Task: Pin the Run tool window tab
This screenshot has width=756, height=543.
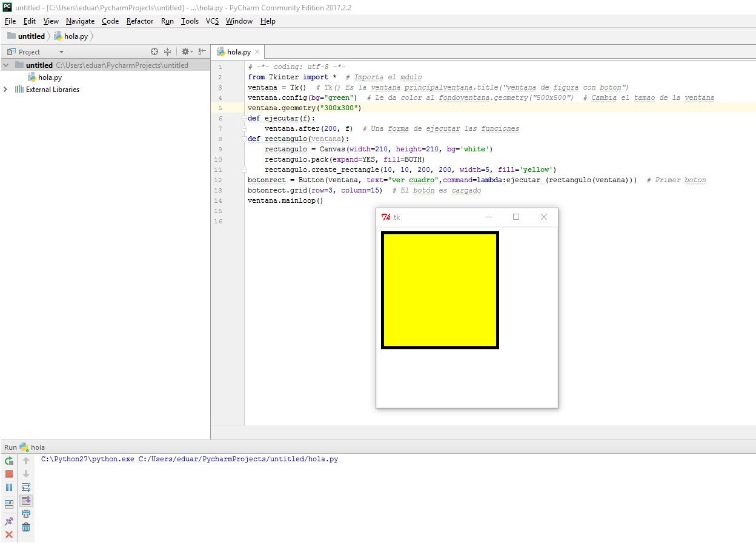Action: coord(8,521)
